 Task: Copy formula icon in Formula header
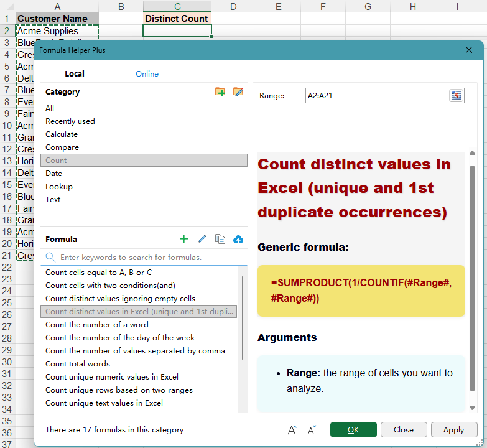[220, 239]
